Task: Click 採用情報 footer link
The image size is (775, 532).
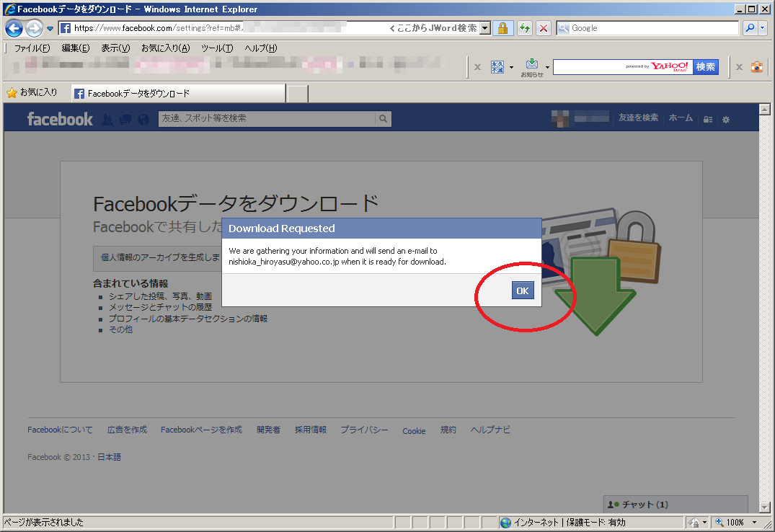Action: tap(311, 430)
